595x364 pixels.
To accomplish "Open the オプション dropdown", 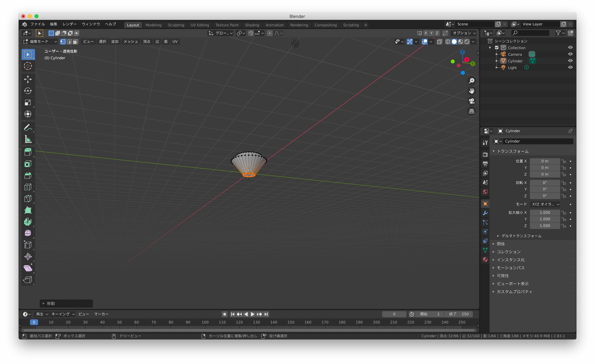I will click(x=464, y=33).
